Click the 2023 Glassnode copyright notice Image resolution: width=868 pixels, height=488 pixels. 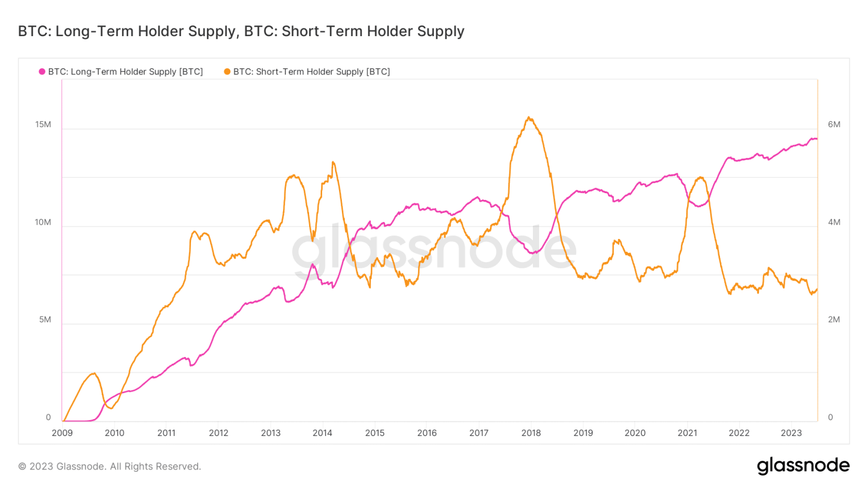tap(110, 466)
